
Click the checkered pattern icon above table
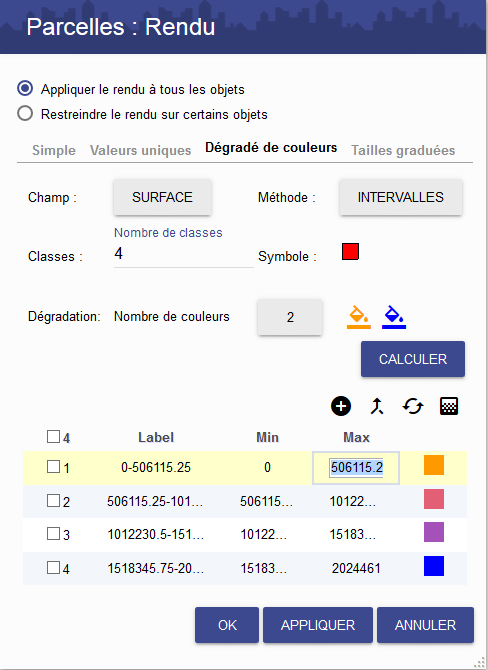(449, 406)
